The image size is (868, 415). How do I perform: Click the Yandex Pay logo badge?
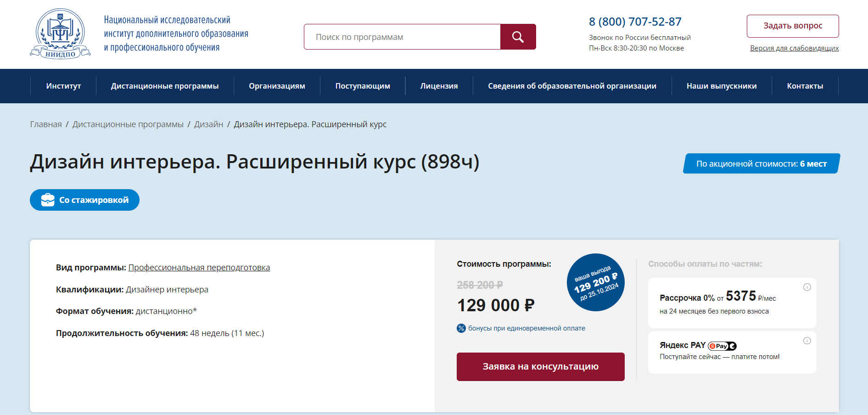click(722, 346)
